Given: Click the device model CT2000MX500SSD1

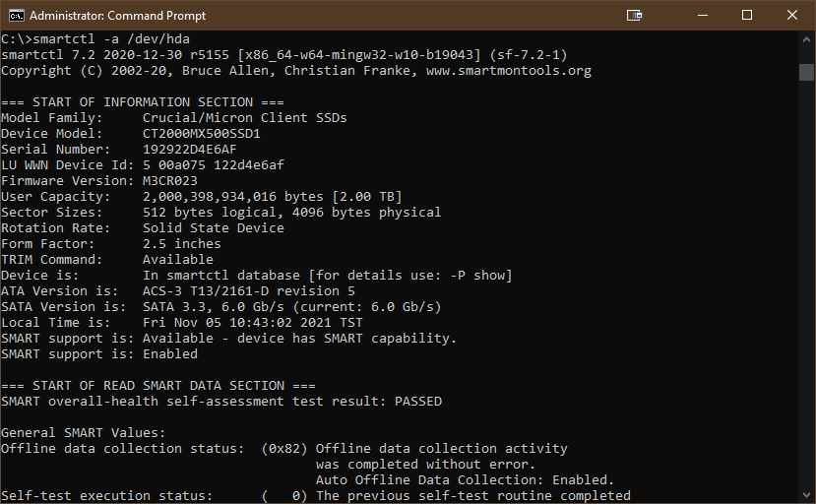Looking at the screenshot, I should pos(202,134).
